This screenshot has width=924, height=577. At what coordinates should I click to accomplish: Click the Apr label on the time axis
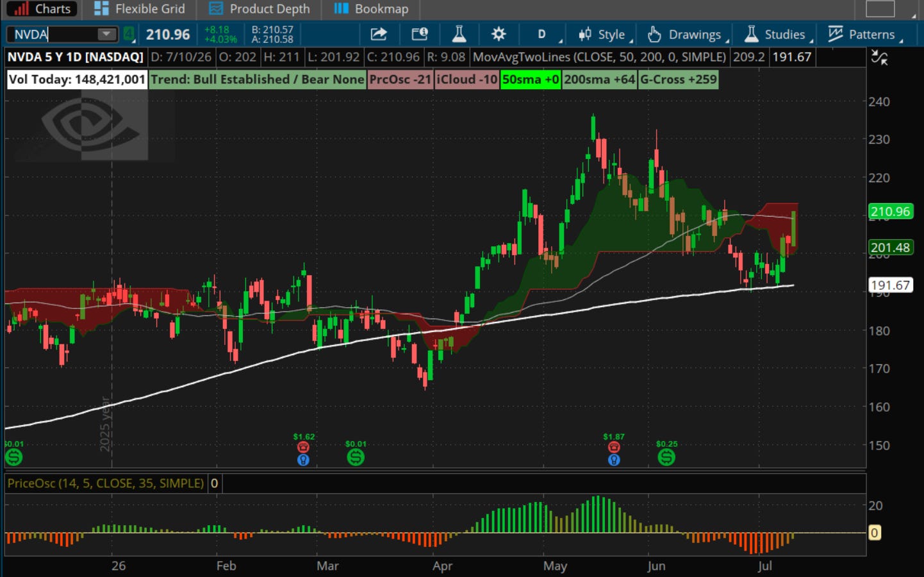[442, 566]
